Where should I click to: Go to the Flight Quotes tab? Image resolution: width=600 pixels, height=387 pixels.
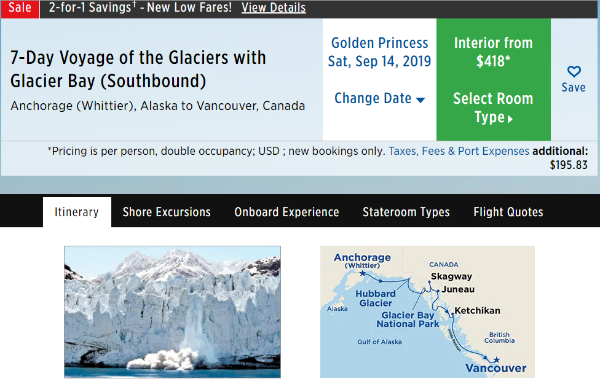click(x=508, y=212)
